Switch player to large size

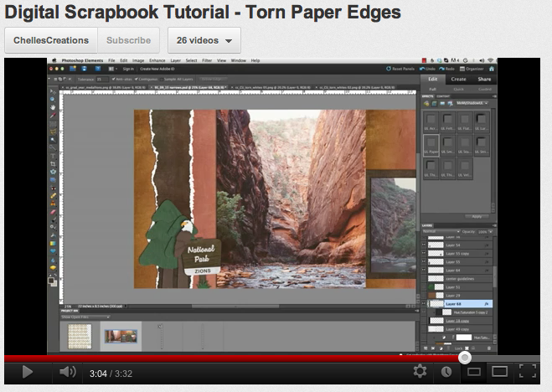click(x=499, y=371)
